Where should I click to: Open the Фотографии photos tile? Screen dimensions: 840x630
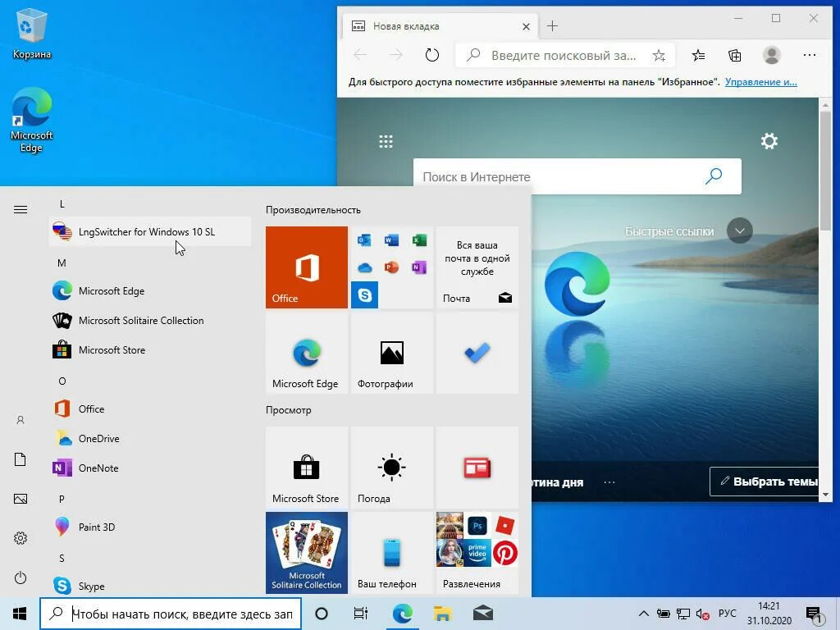[x=391, y=354]
